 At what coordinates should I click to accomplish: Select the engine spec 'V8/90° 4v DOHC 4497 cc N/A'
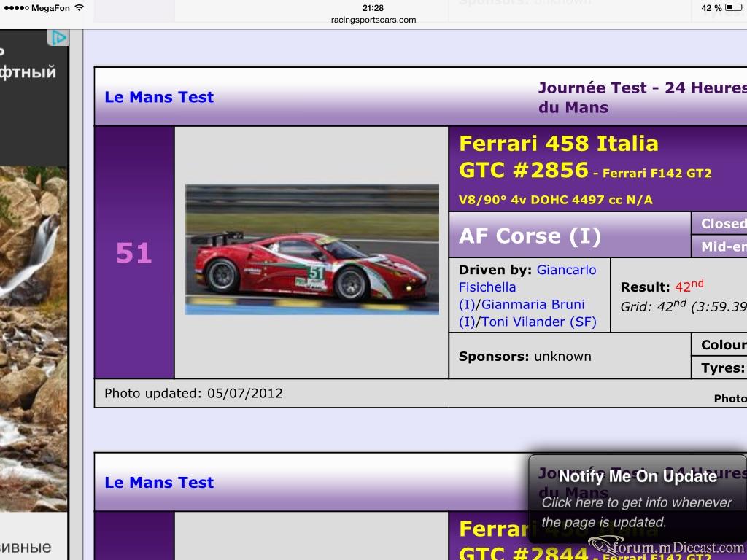555,200
